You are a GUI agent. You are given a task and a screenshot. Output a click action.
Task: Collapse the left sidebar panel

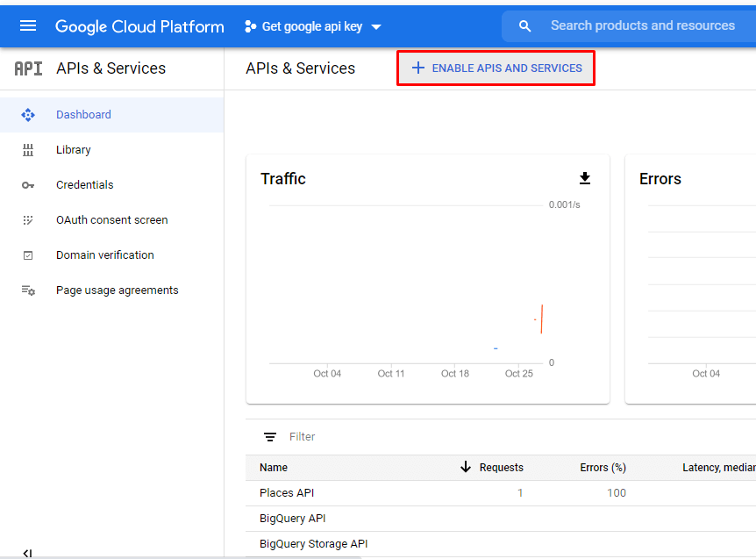[x=27, y=553]
